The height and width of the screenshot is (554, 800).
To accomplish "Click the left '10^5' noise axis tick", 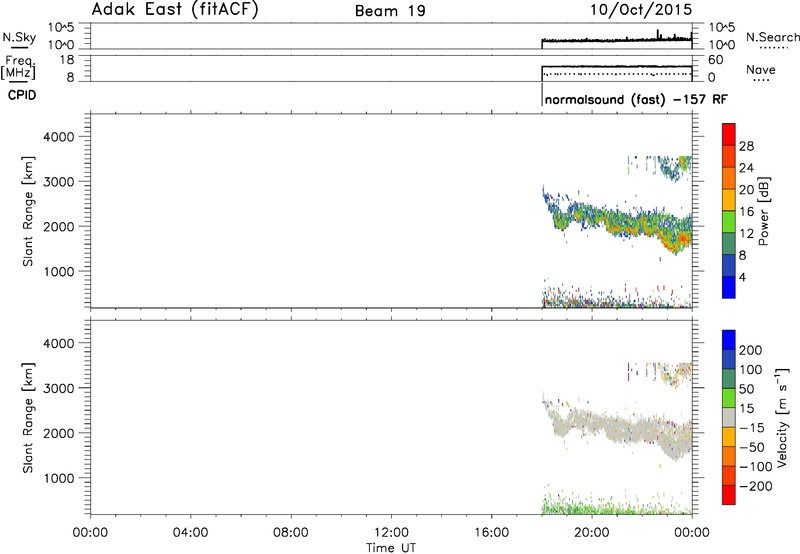I will (x=61, y=28).
